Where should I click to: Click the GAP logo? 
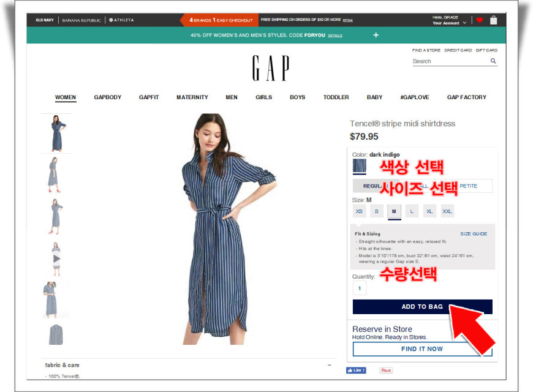[x=271, y=68]
